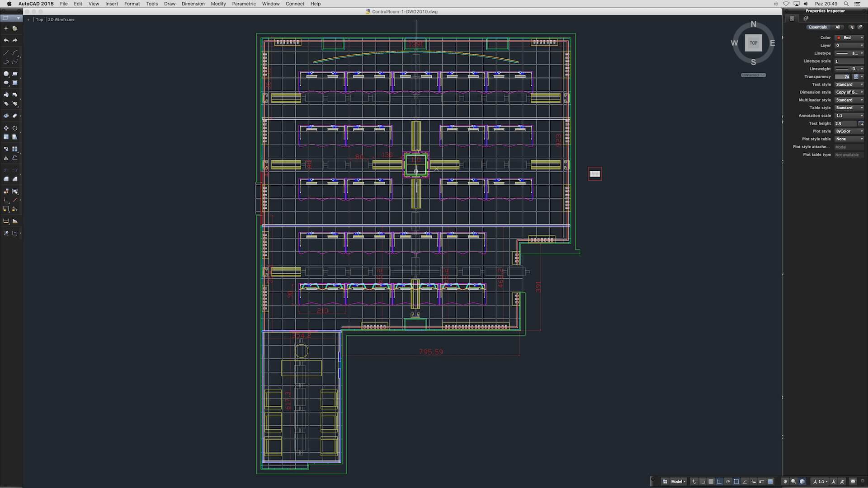The height and width of the screenshot is (488, 868).
Task: Click the Essentials properties button
Action: point(817,27)
